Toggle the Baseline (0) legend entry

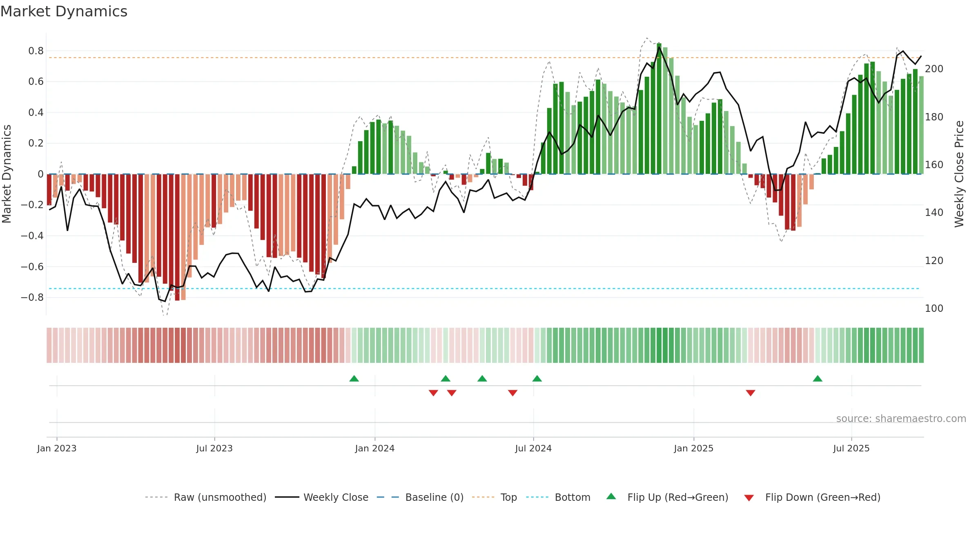(420, 497)
